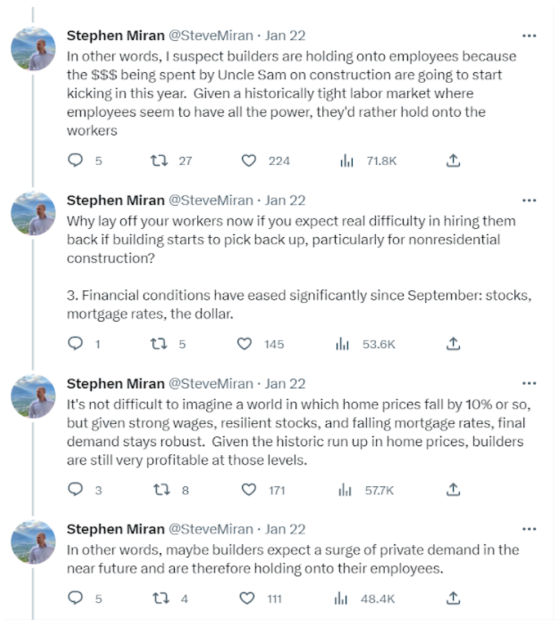Like the home prices tweet with 171 likes
Image resolution: width=560 pixels, height=624 pixels.
[x=249, y=489]
